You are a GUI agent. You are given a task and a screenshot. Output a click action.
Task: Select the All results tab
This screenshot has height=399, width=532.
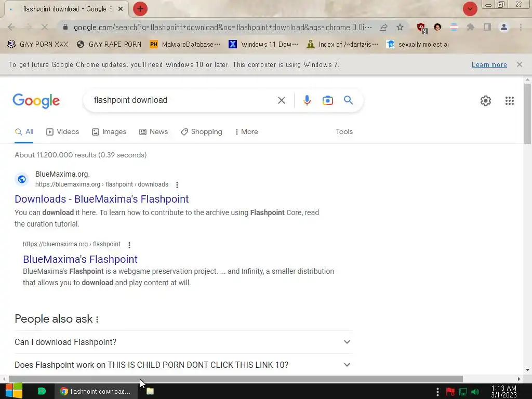24,131
